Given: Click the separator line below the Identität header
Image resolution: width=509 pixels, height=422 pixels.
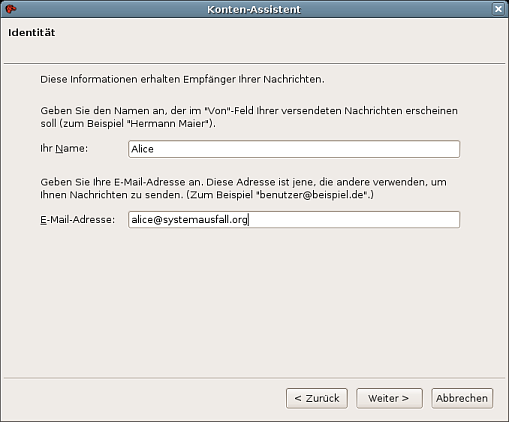Looking at the screenshot, I should [254, 63].
